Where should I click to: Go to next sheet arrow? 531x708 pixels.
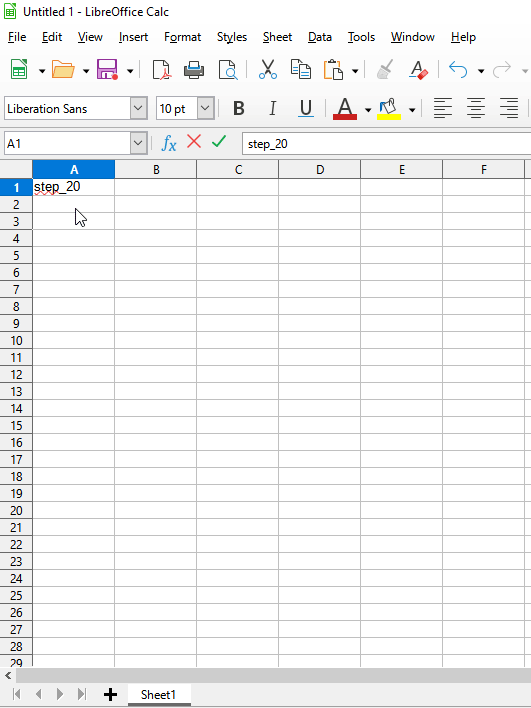[60, 694]
